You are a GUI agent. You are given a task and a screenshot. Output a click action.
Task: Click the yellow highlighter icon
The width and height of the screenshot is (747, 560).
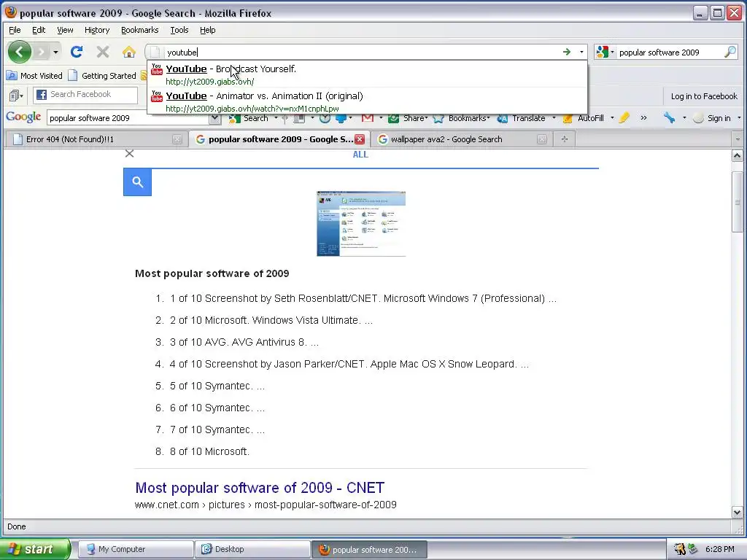coord(624,118)
